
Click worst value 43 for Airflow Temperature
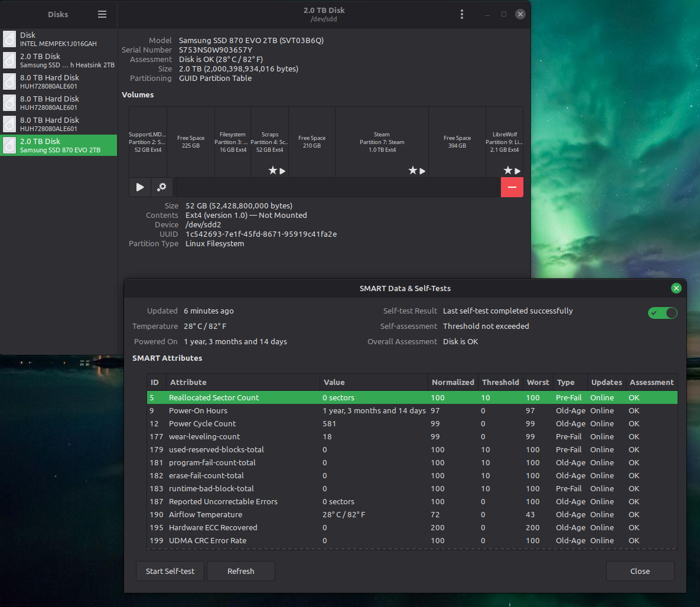click(530, 514)
